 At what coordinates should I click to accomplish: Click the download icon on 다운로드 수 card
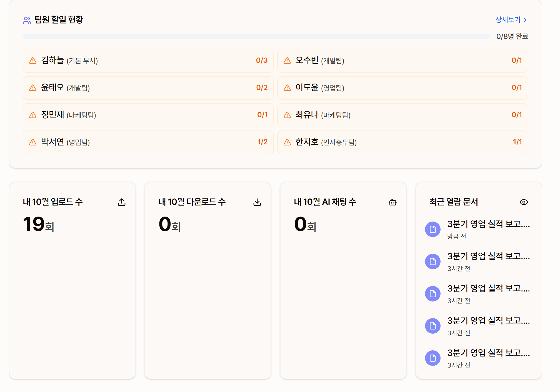point(257,202)
